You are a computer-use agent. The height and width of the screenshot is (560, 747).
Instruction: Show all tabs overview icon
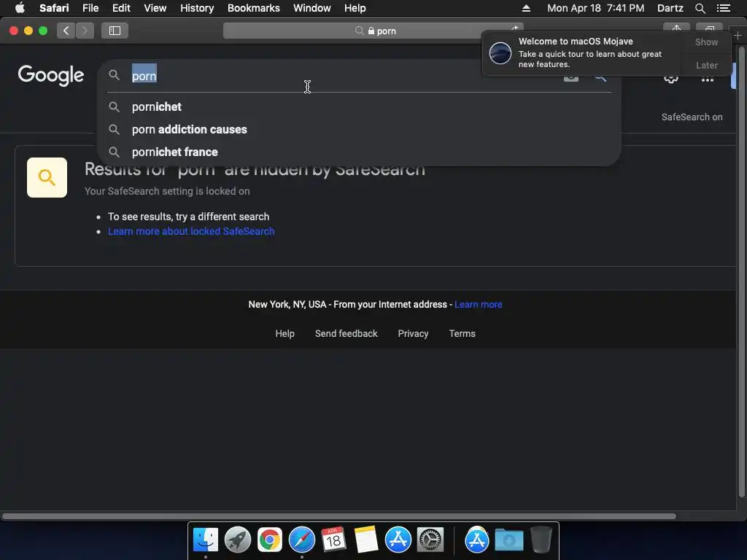point(709,28)
